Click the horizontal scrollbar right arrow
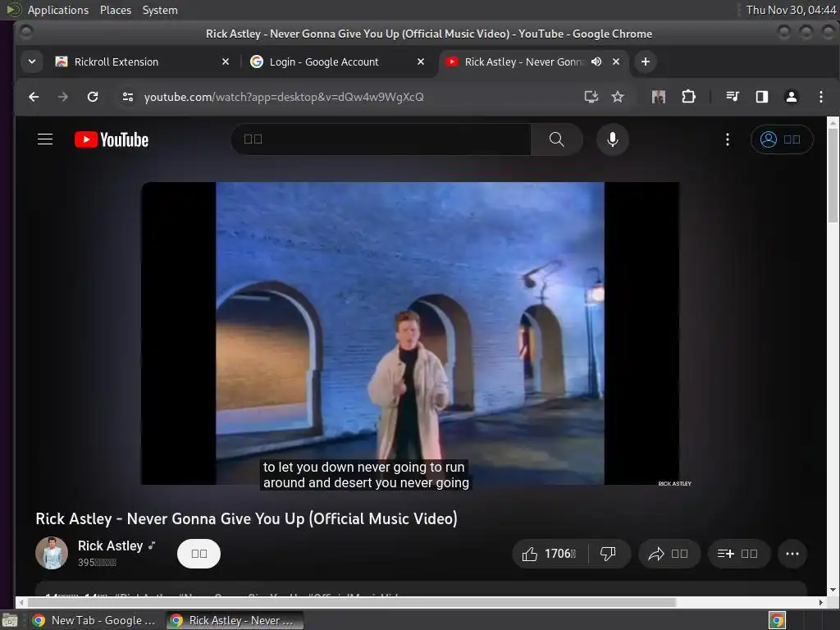The image size is (840, 630). click(820, 602)
